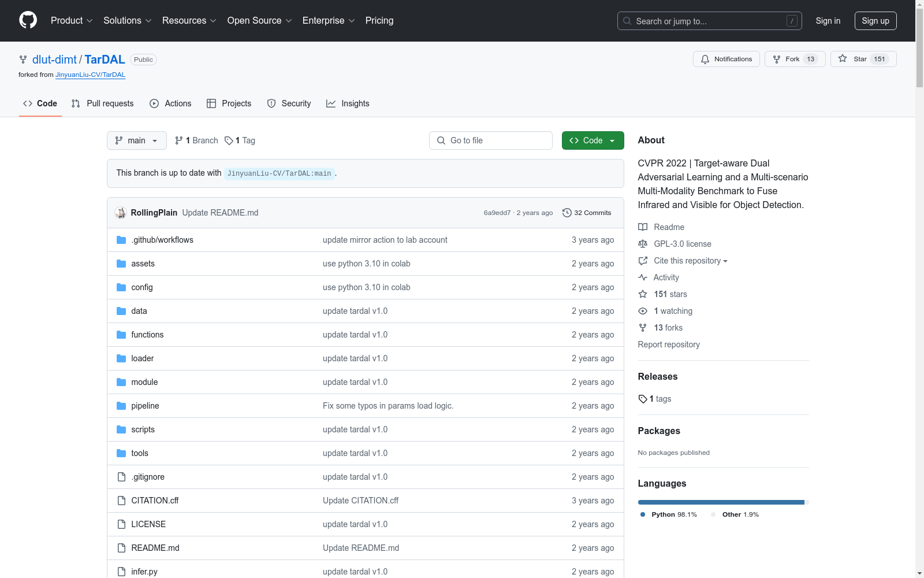Click the Sign in link
This screenshot has width=924, height=578.
coord(828,21)
